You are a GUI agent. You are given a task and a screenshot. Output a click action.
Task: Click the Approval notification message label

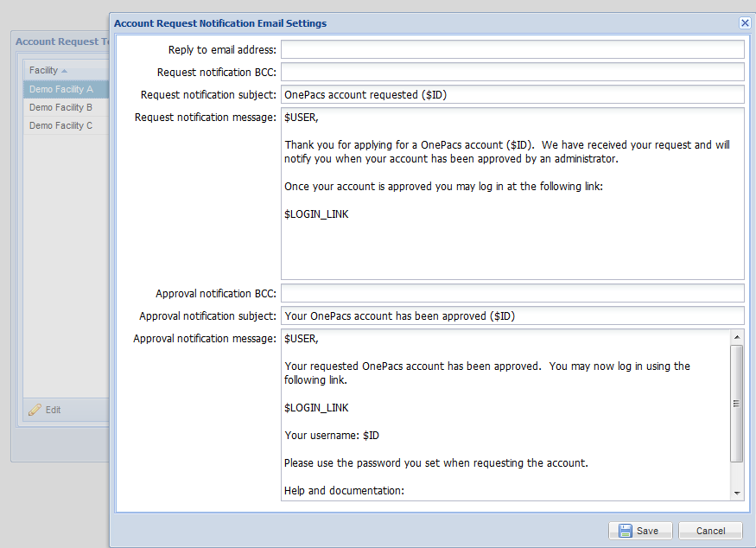pyautogui.click(x=205, y=339)
